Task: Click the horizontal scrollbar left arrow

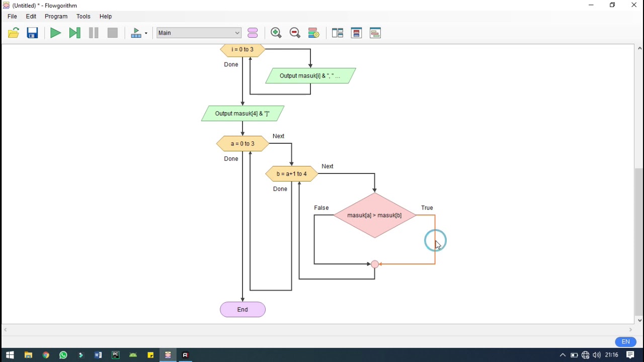Action: [6, 330]
